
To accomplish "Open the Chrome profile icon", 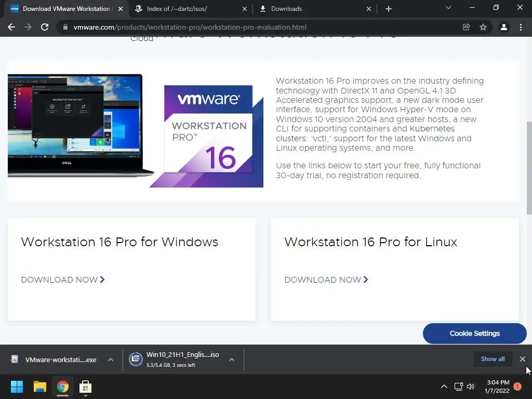I will click(504, 27).
